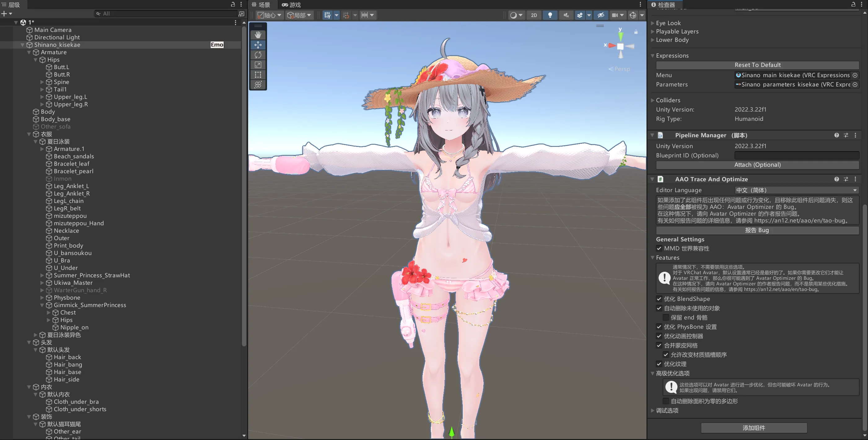The image size is (868, 440).
Task: Open Pipeline Manager preset settings icon
Action: [846, 135]
